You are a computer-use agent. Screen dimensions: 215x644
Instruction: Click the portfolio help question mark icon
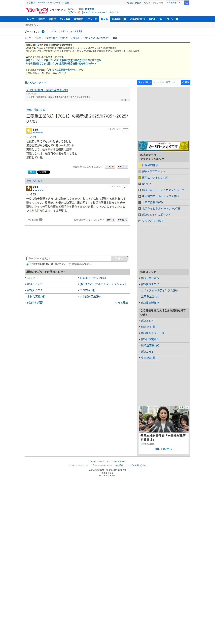(x=43, y=32)
